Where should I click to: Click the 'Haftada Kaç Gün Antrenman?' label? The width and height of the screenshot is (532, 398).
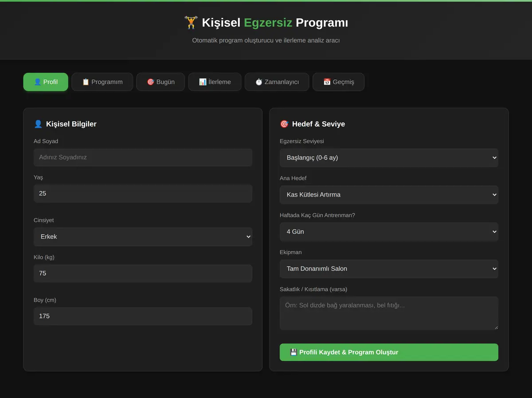point(317,215)
